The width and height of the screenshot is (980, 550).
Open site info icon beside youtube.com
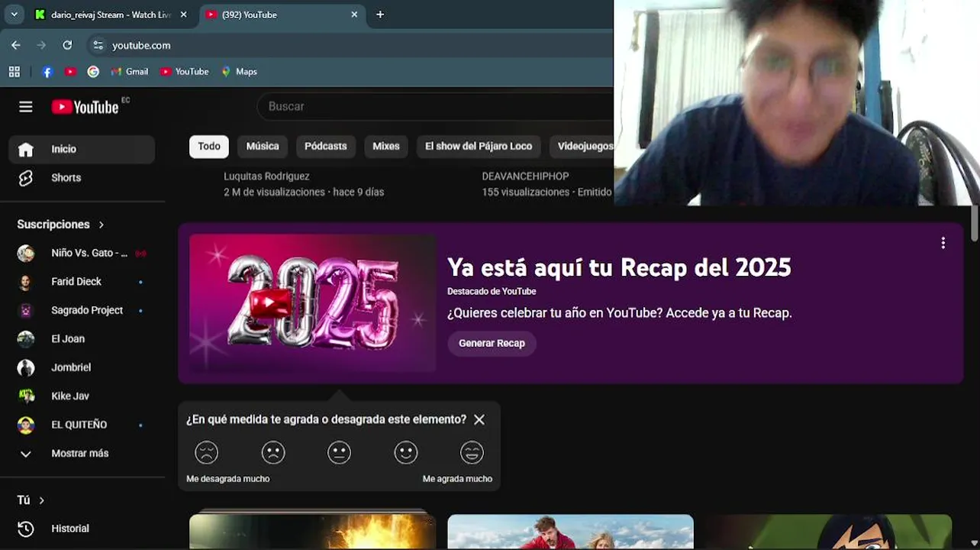98,45
